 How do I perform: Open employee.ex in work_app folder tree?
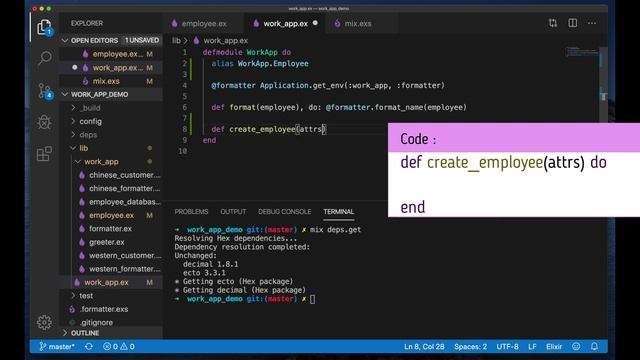[x=111, y=215]
